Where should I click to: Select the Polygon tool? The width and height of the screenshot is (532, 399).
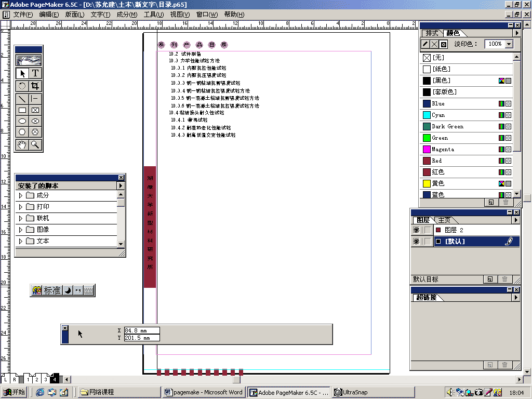[x=21, y=131]
